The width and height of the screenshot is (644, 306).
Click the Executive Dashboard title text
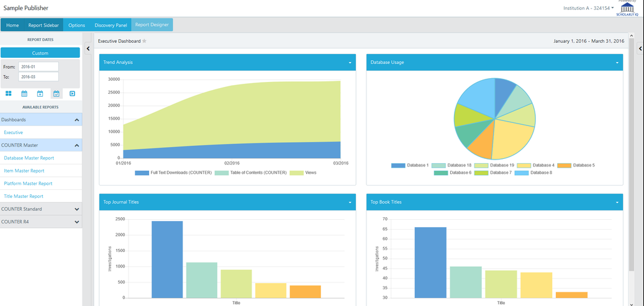pos(119,41)
